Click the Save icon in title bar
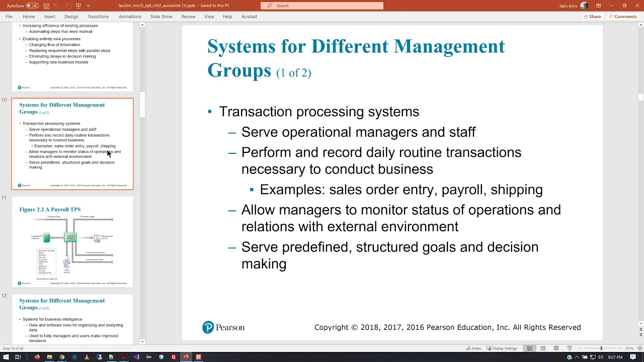Viewport: 644px width, 362px height. pos(46,6)
